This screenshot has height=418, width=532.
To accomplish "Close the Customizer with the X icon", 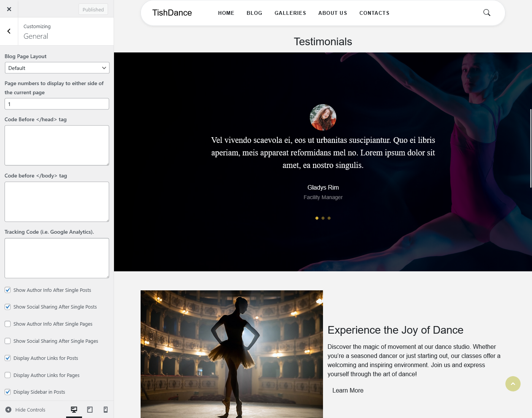I will pos(9,9).
